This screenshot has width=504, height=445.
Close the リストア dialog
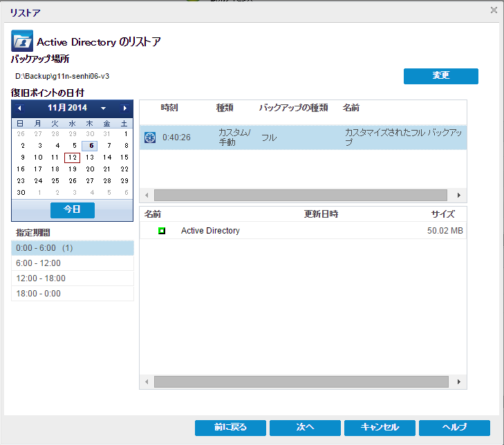tap(494, 10)
